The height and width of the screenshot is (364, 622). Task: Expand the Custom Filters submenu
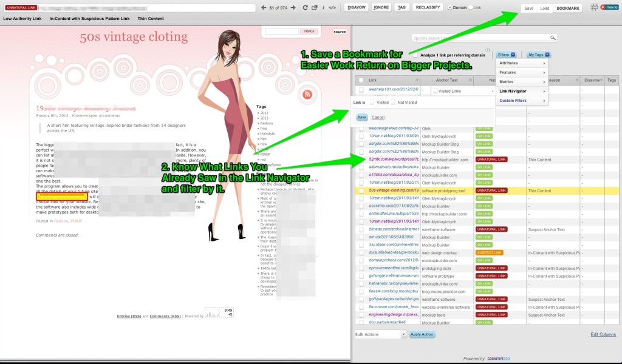pyautogui.click(x=522, y=101)
